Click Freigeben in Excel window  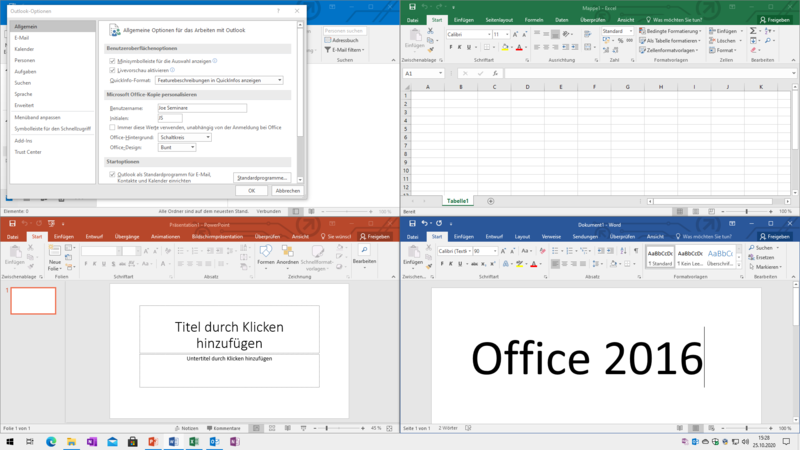[774, 20]
